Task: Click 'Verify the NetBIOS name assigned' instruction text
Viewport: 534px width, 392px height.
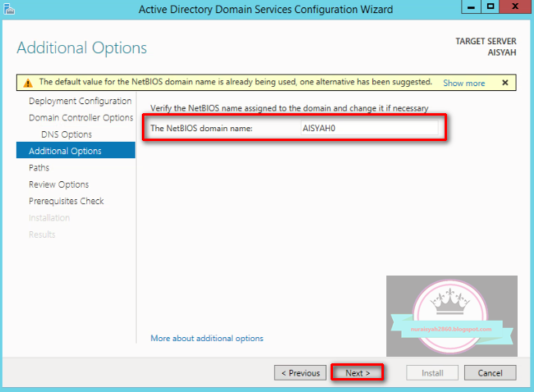Action: coord(290,108)
